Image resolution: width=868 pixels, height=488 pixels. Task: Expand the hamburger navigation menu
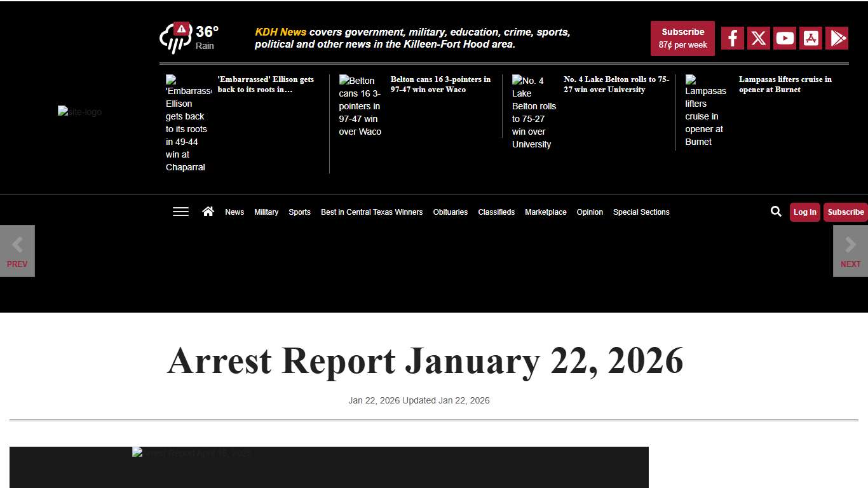click(180, 211)
